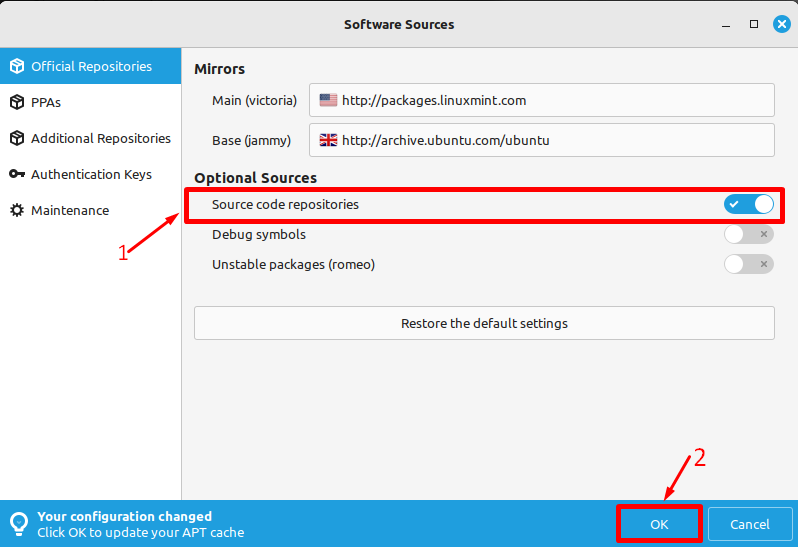This screenshot has height=547, width=798.
Task: Click the UK flag in Base mirror
Action: 328,140
